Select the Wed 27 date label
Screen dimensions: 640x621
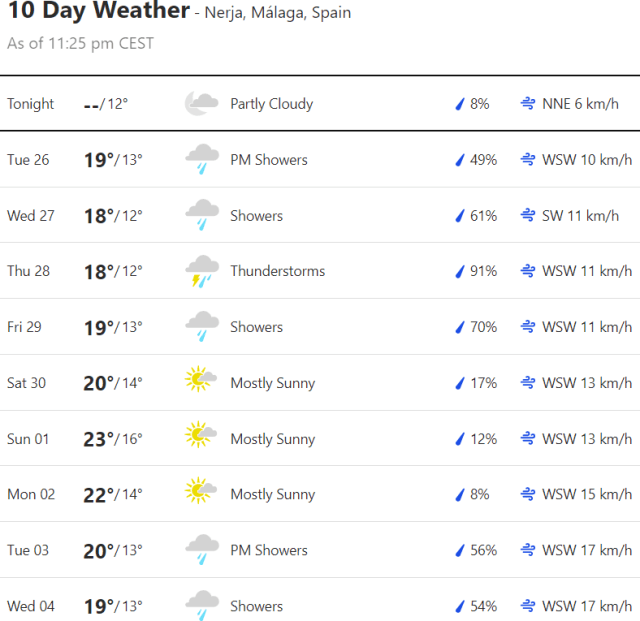[31, 215]
